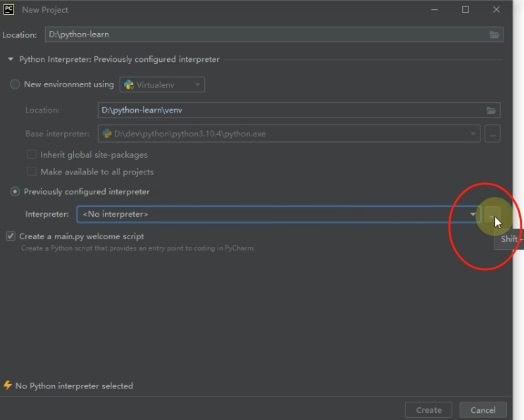Click the Python icon in Virtualenv combo
The height and width of the screenshot is (420, 524).
coord(129,85)
